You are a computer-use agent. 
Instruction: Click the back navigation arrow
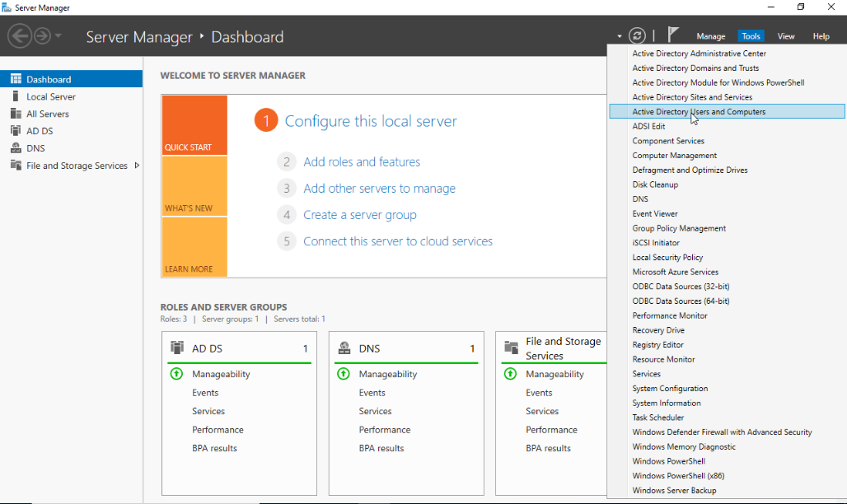point(19,36)
